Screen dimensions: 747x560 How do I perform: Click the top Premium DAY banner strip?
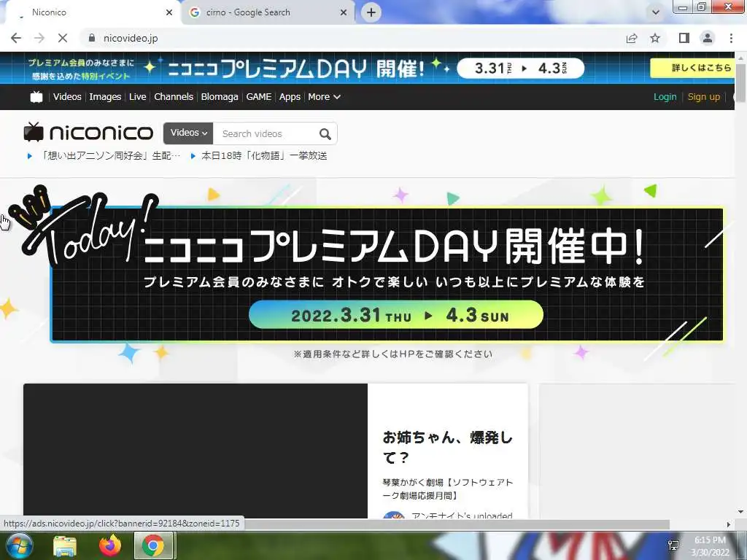pos(368,68)
